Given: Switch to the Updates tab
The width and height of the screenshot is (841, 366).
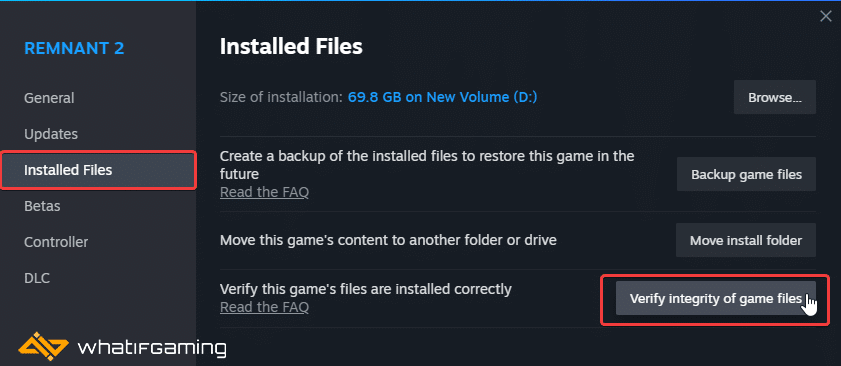Looking at the screenshot, I should click(51, 134).
